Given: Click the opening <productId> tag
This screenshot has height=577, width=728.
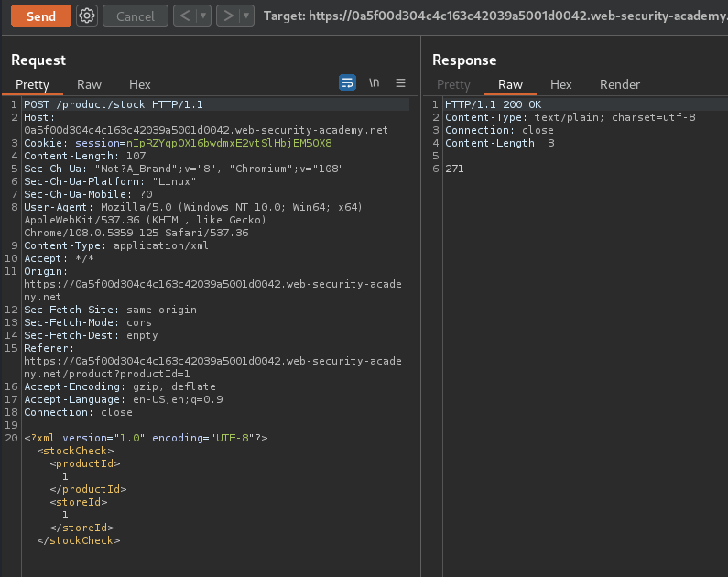Looking at the screenshot, I should pos(85,463).
